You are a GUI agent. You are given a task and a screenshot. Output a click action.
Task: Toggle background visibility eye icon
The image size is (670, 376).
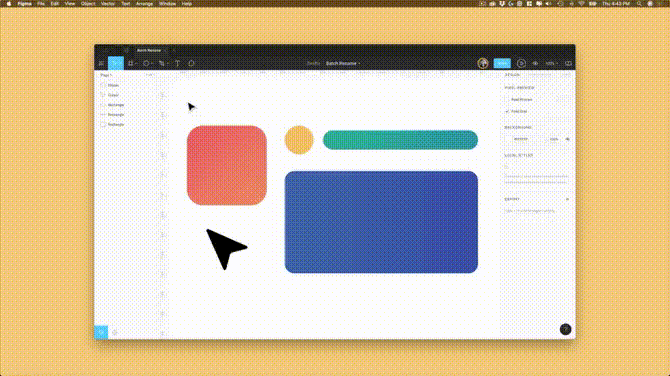pyautogui.click(x=567, y=139)
